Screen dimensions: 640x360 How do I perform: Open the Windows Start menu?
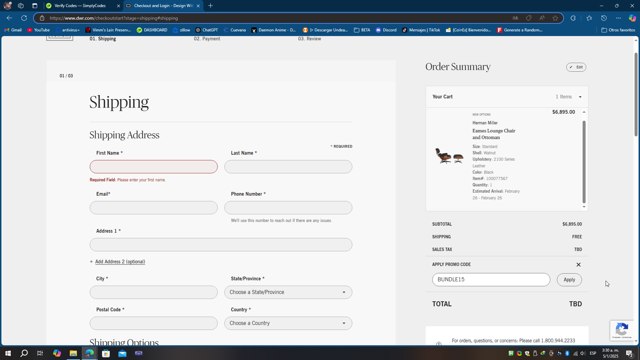pyautogui.click(x=8, y=353)
